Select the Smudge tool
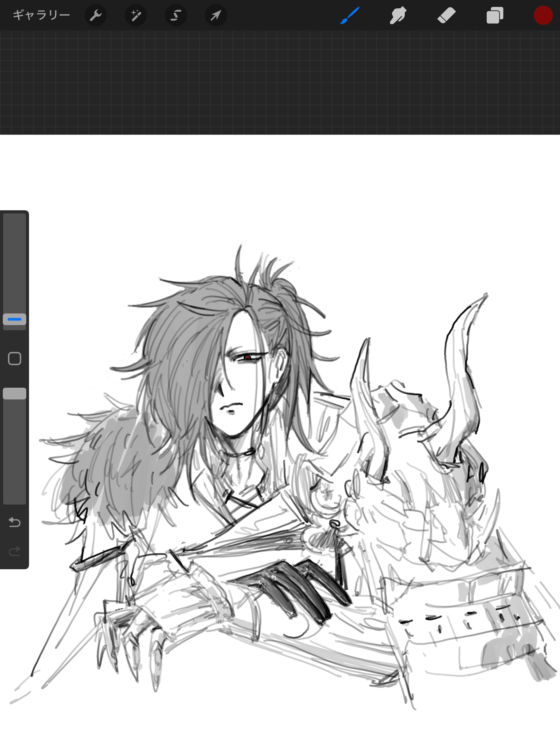 398,15
